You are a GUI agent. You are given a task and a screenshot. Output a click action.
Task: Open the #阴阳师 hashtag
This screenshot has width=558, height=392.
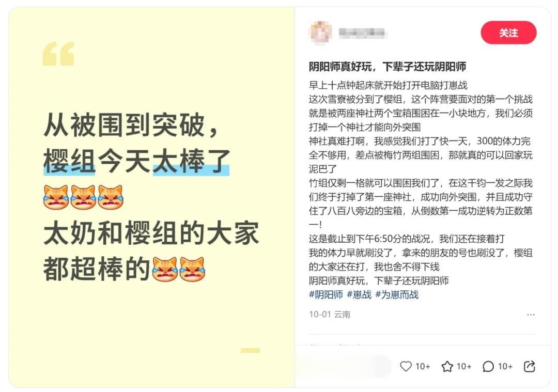[x=326, y=294]
